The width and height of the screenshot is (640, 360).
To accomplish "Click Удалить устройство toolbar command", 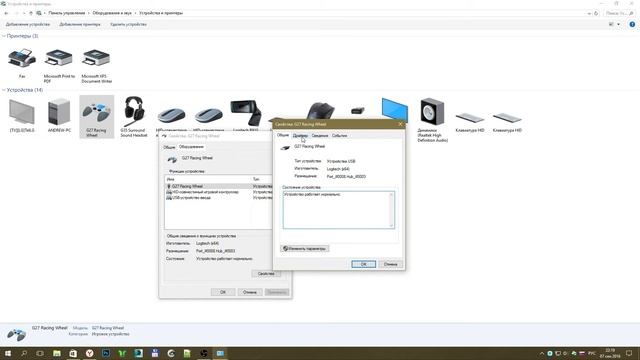I will click(128, 24).
